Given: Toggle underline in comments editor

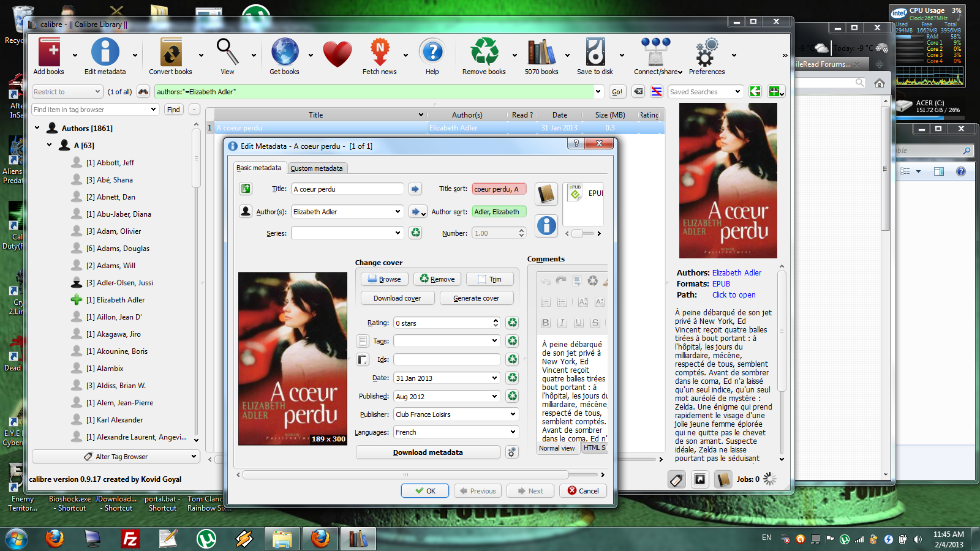Looking at the screenshot, I should point(579,323).
